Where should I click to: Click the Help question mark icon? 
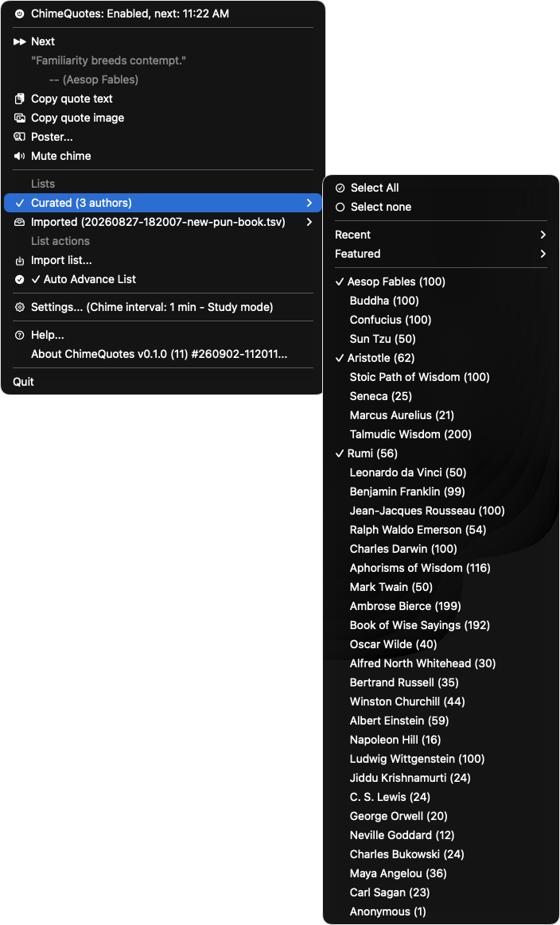coord(19,335)
